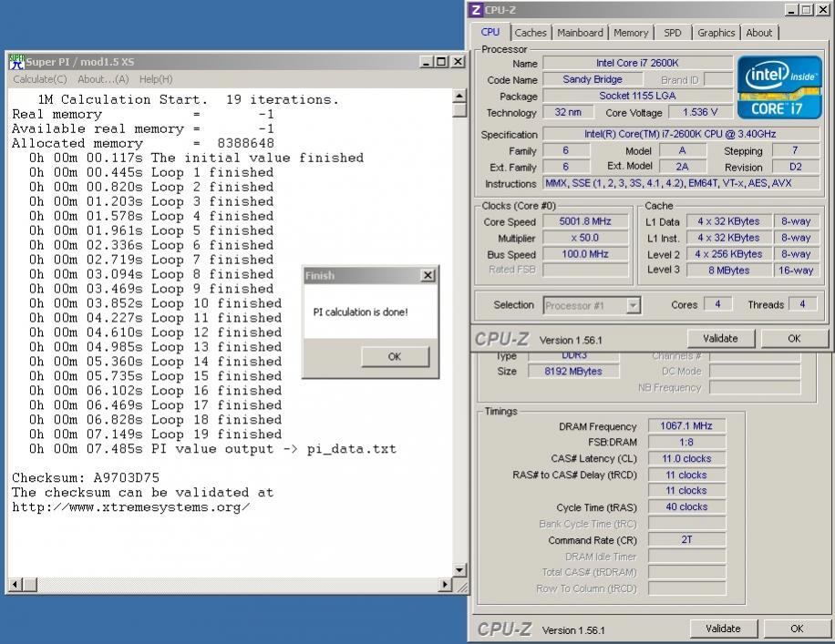Screen dimensions: 835x644
Task: Click Validate in the front CPU-Z window
Action: point(720,339)
